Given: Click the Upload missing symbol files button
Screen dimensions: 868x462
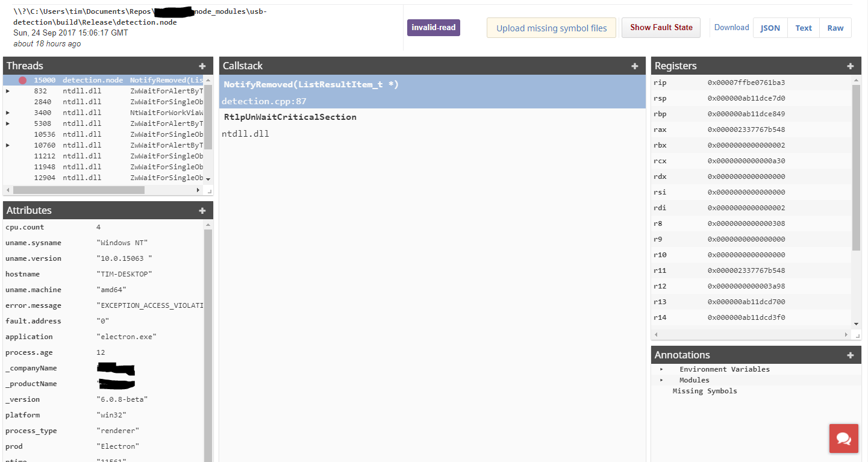Looking at the screenshot, I should [551, 28].
